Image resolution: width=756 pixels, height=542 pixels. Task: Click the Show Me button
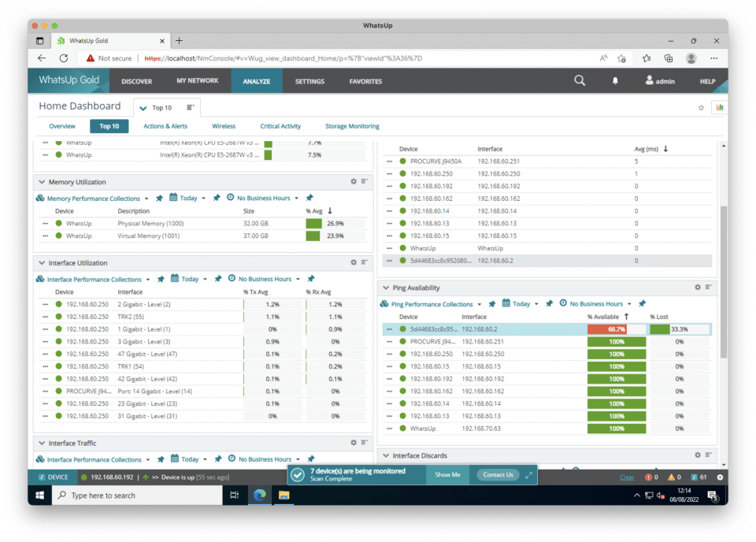447,475
